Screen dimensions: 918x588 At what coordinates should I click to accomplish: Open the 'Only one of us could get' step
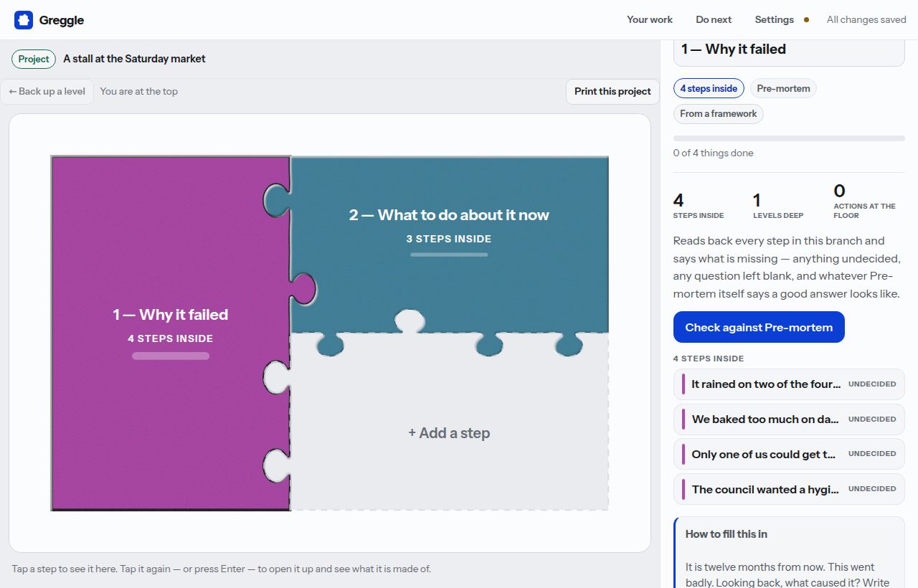[x=789, y=454]
